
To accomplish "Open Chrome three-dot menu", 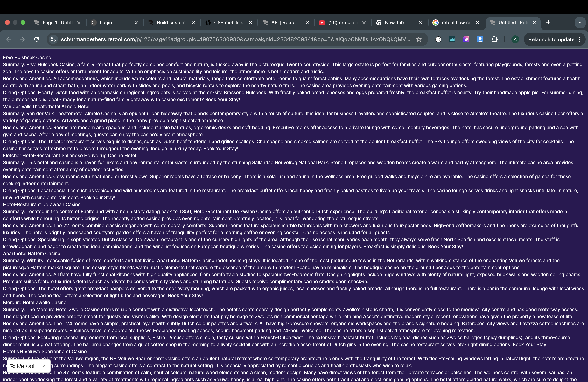I will [580, 39].
